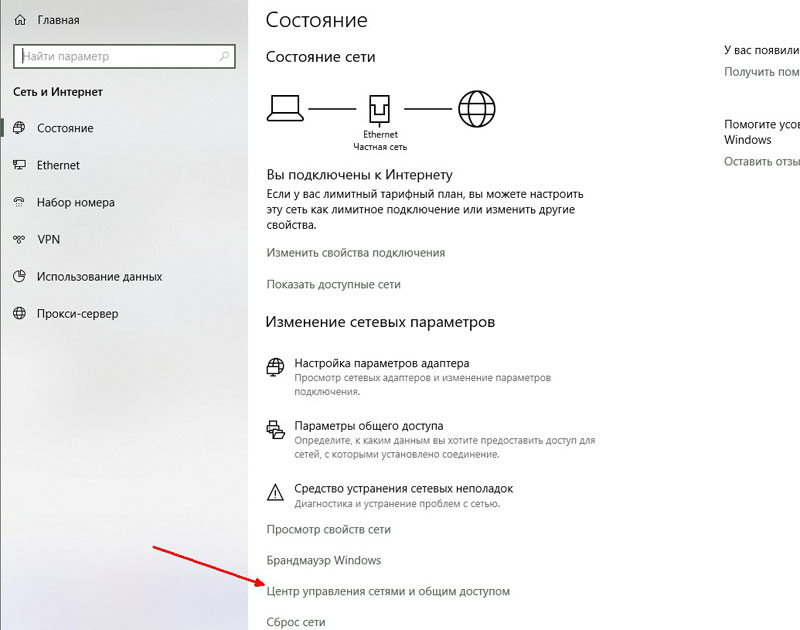The image size is (800, 630).
Task: Click the pie chart icon for Использование данных
Action: click(19, 276)
